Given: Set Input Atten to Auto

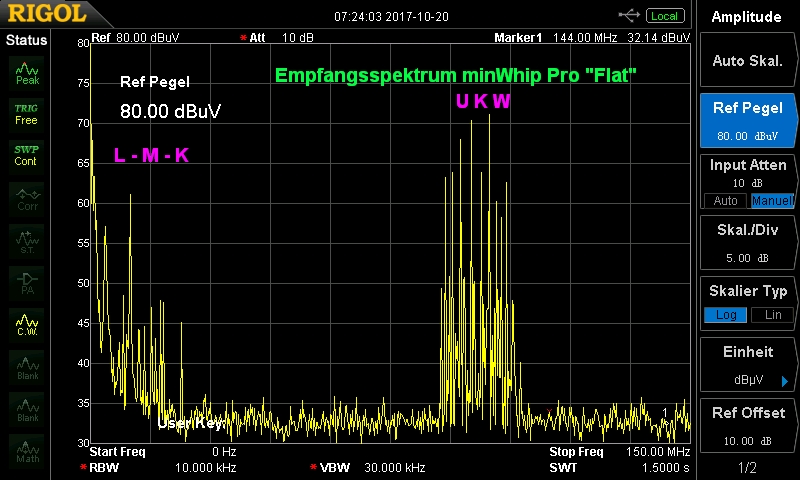Looking at the screenshot, I should (725, 200).
